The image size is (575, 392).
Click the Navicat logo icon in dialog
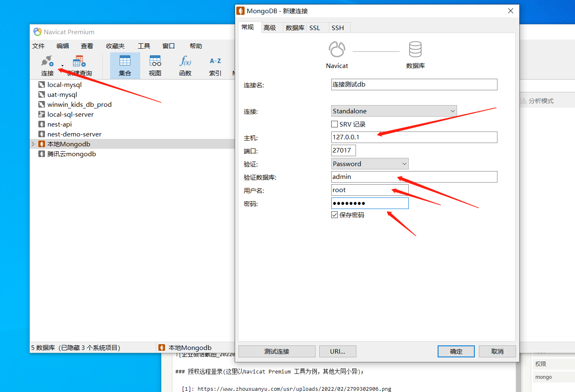click(337, 49)
